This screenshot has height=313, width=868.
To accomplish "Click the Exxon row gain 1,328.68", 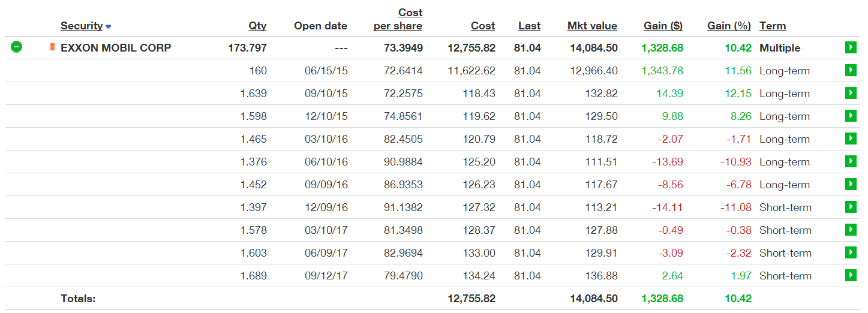I will click(x=662, y=47).
